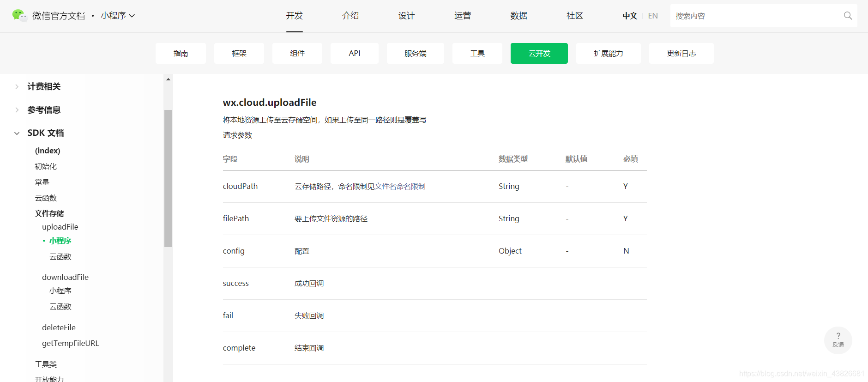Click the sidebar scroll-up arrow
868x382 pixels.
click(168, 79)
